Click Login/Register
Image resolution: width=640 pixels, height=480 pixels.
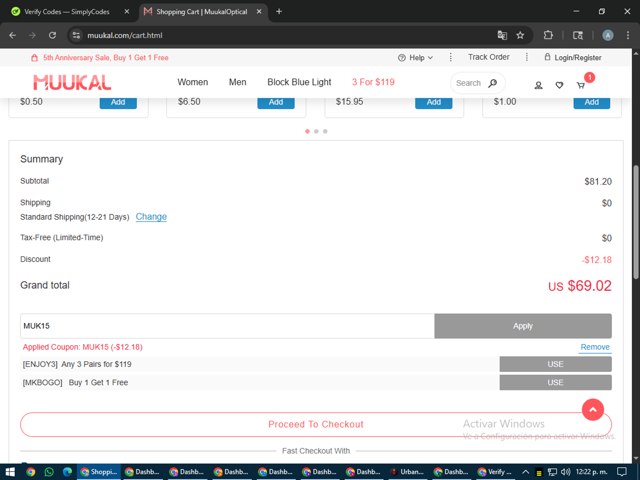tap(573, 58)
